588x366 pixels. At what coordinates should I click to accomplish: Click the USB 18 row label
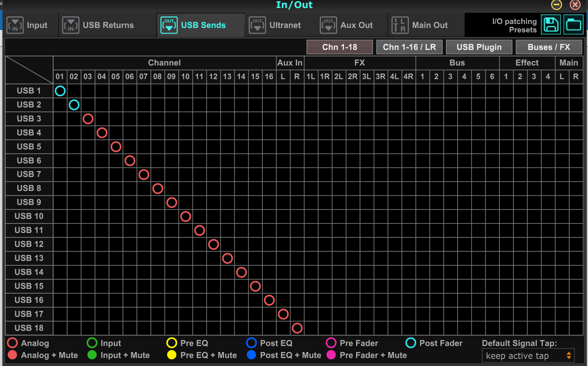(29, 328)
